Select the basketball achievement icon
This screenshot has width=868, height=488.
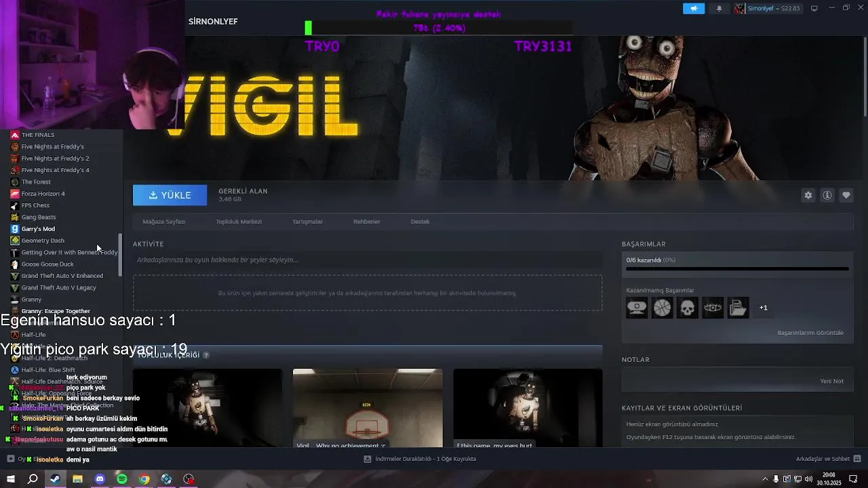tap(663, 308)
